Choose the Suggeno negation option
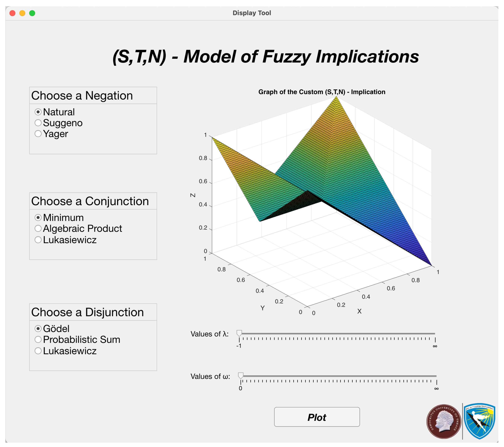This screenshot has height=447, width=504. click(x=38, y=123)
